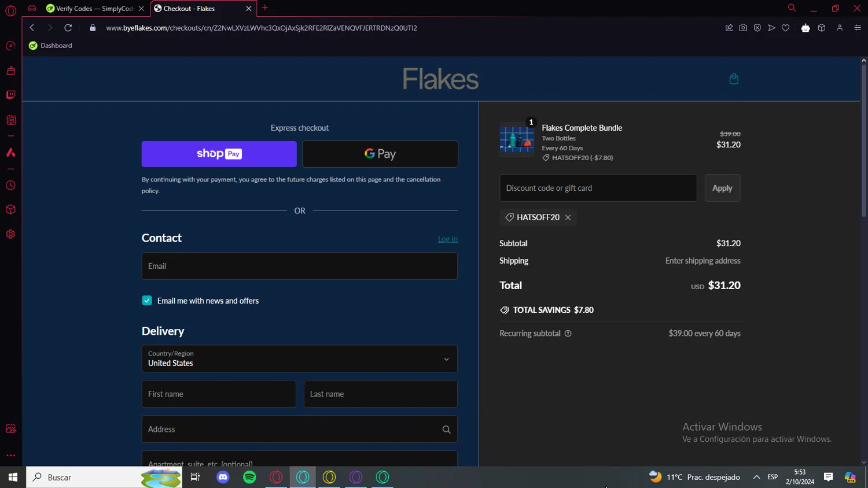Remove HATSOFF20 discount code
The image size is (868, 488).
(x=568, y=217)
